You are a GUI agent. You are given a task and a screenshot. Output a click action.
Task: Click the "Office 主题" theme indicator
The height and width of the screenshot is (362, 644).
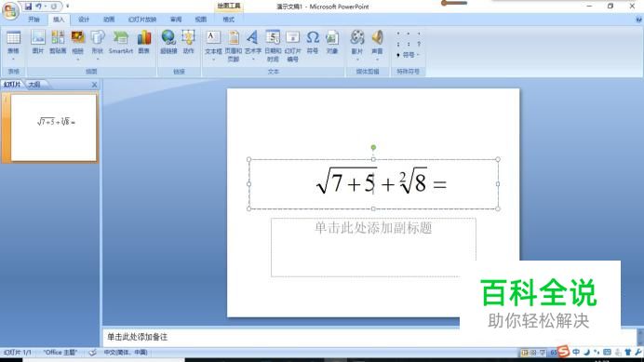pyautogui.click(x=60, y=353)
